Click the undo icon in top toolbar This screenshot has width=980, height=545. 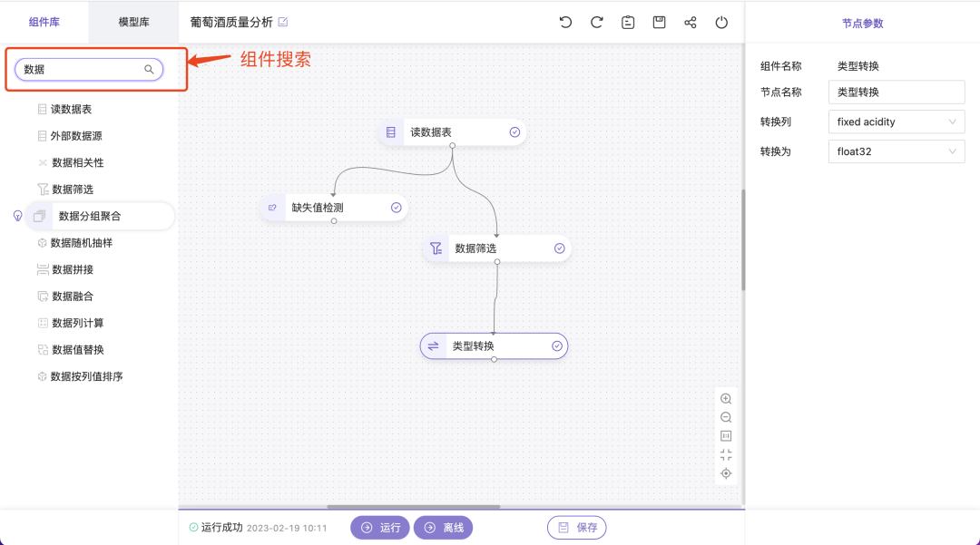pyautogui.click(x=565, y=23)
